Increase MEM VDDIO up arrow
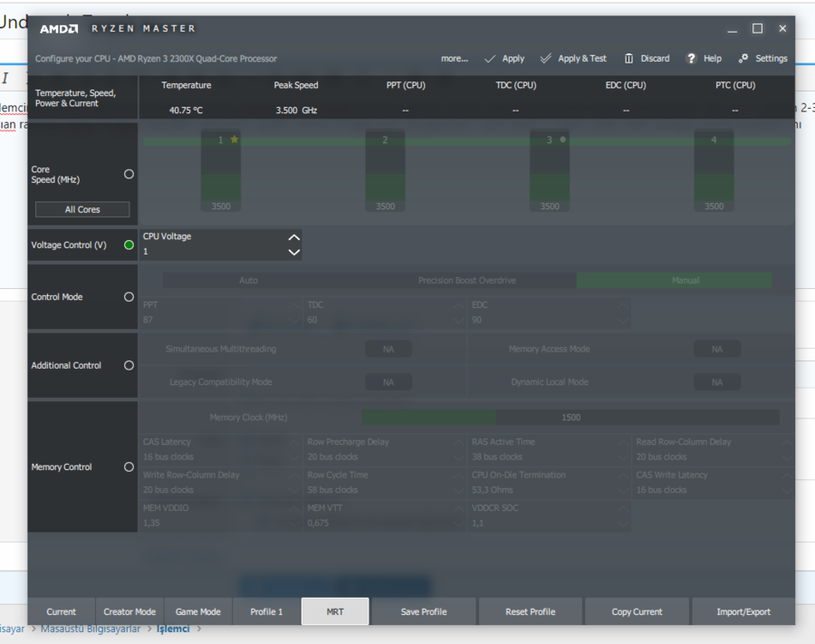This screenshot has width=815, height=644. click(293, 509)
